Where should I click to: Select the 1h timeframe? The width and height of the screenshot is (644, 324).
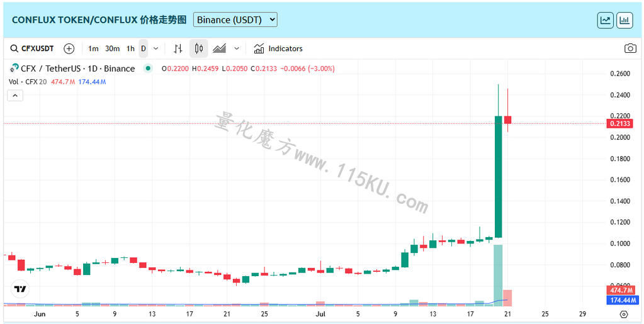click(x=130, y=48)
